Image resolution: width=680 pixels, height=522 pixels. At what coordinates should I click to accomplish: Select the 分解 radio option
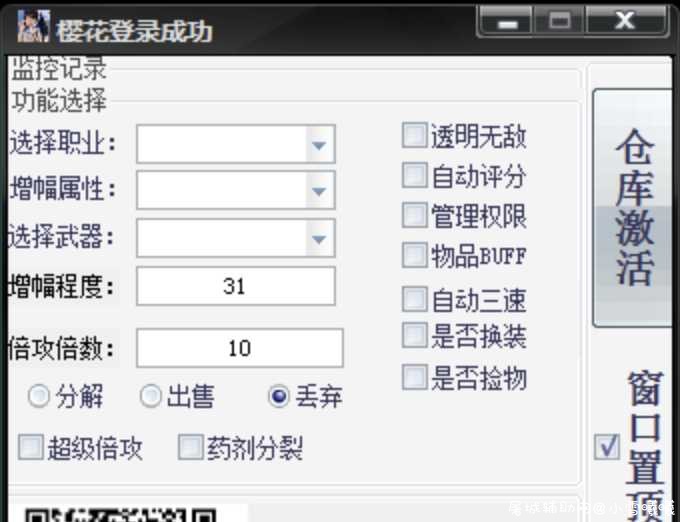point(39,396)
